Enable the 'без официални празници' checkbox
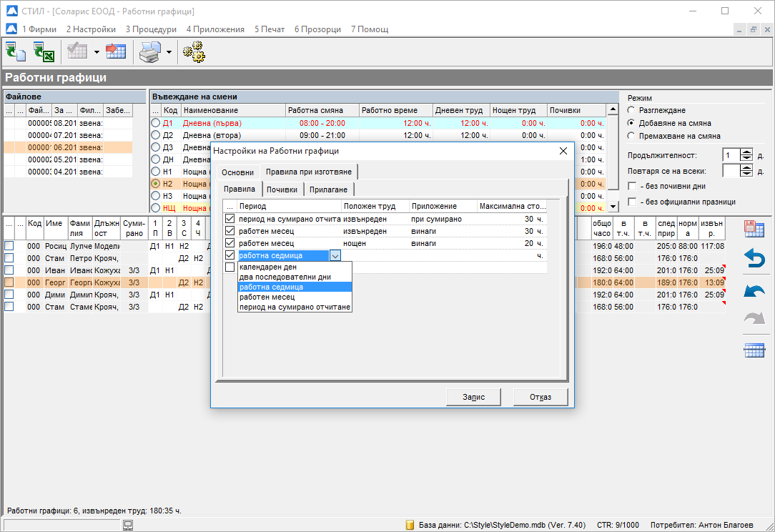The height and width of the screenshot is (532, 775). point(632,202)
